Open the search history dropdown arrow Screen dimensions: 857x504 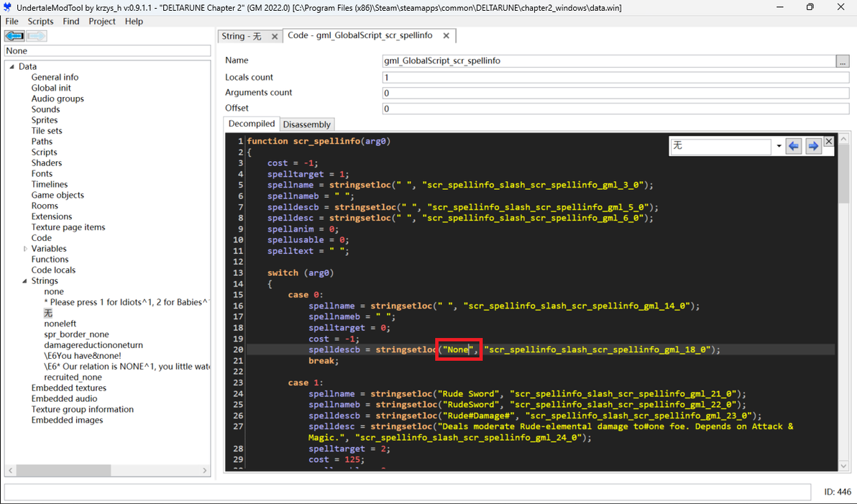779,146
